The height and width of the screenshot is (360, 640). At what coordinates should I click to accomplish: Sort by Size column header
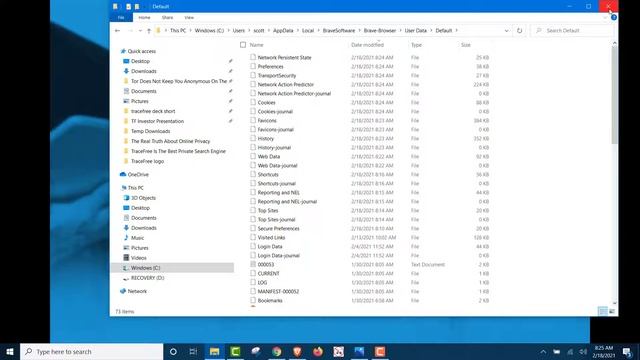click(x=466, y=45)
